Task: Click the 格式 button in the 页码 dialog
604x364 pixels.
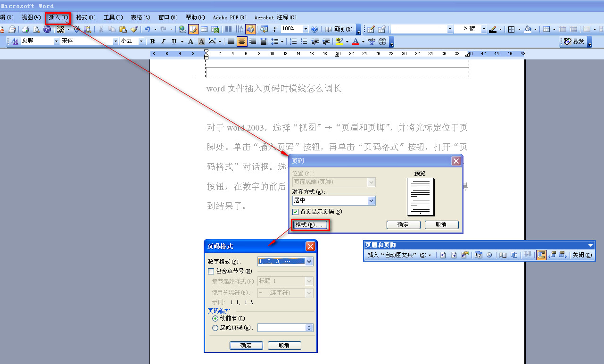Action: [310, 225]
